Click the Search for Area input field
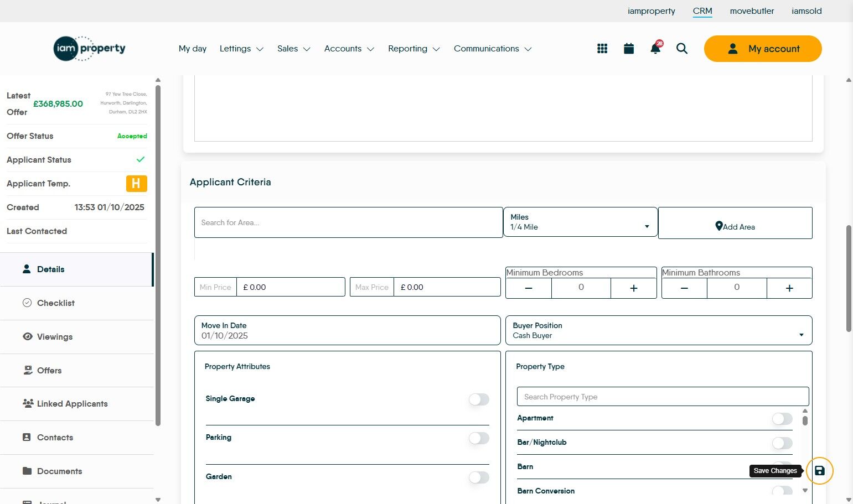 click(348, 222)
